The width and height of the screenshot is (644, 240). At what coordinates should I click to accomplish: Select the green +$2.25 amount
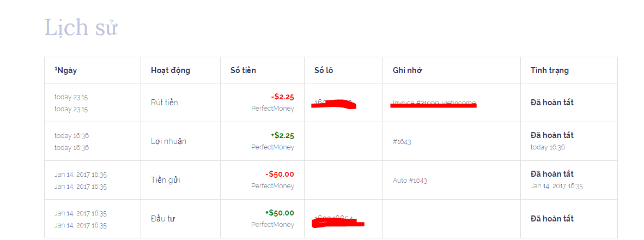tap(282, 135)
